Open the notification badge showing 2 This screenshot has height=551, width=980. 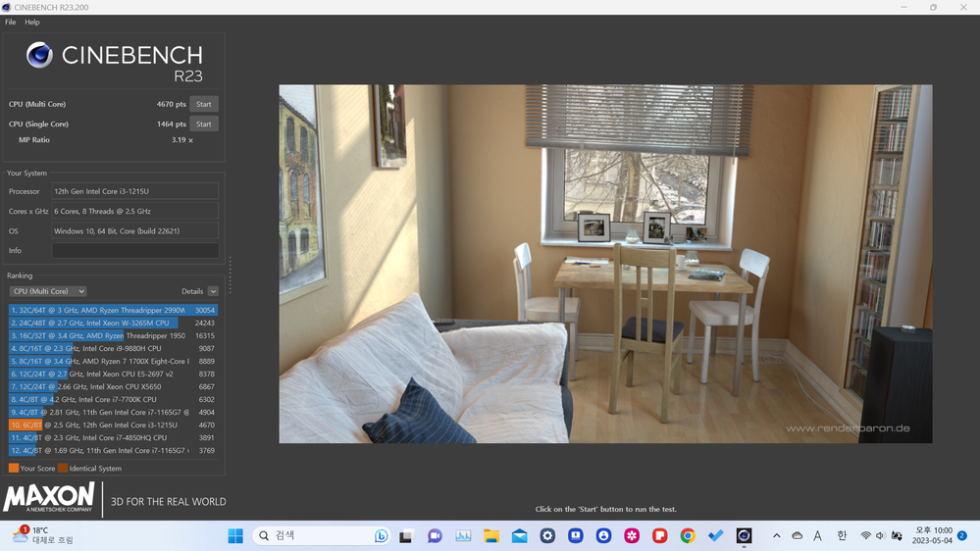coord(962,536)
